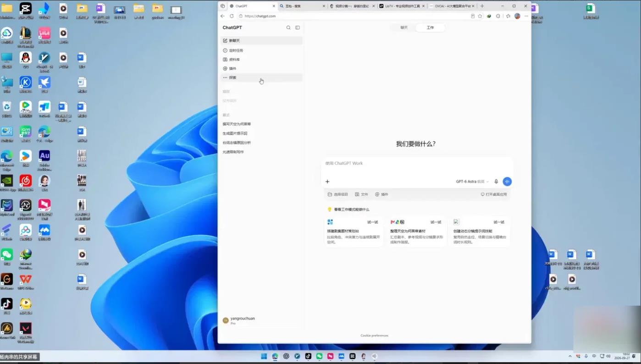The image size is (641, 364).
Task: Open recent chat 光速限制写作
Action: [233, 152]
